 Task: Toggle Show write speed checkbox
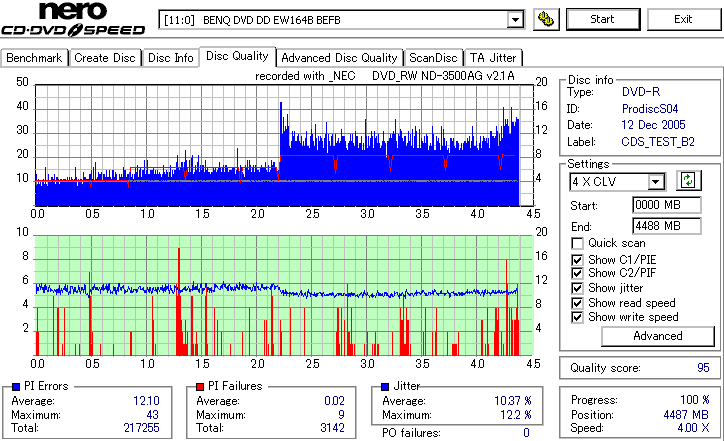coord(577,317)
